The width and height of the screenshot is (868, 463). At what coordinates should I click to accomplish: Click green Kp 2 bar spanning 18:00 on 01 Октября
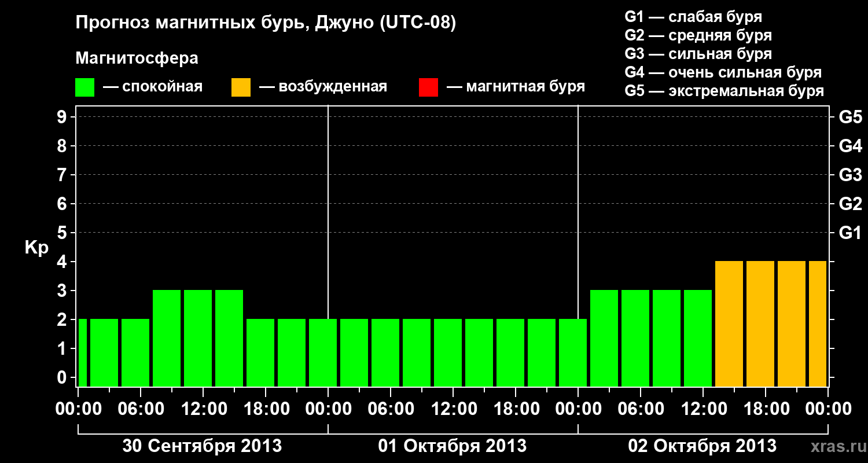pos(510,352)
